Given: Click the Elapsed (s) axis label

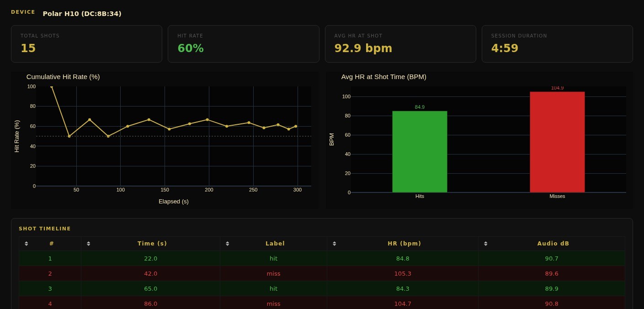Looking at the screenshot, I should click(174, 201).
